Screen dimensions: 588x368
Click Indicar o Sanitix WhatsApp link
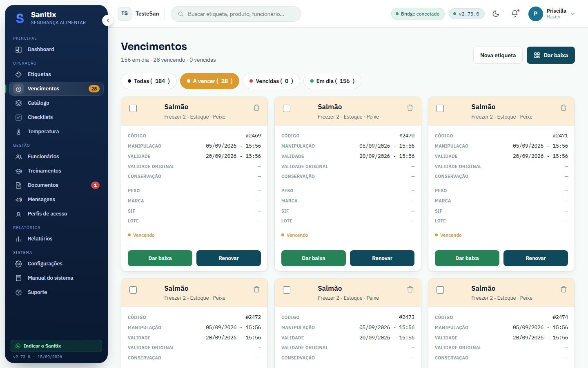pos(56,346)
